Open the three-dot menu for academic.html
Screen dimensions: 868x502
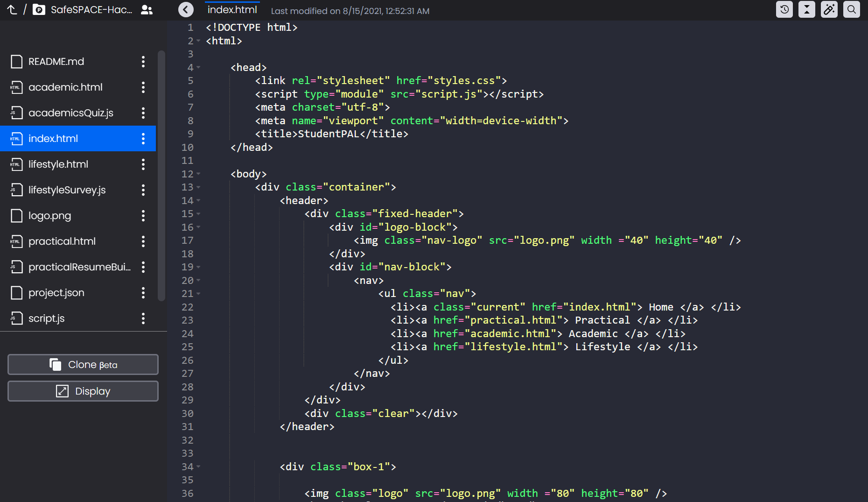[143, 87]
